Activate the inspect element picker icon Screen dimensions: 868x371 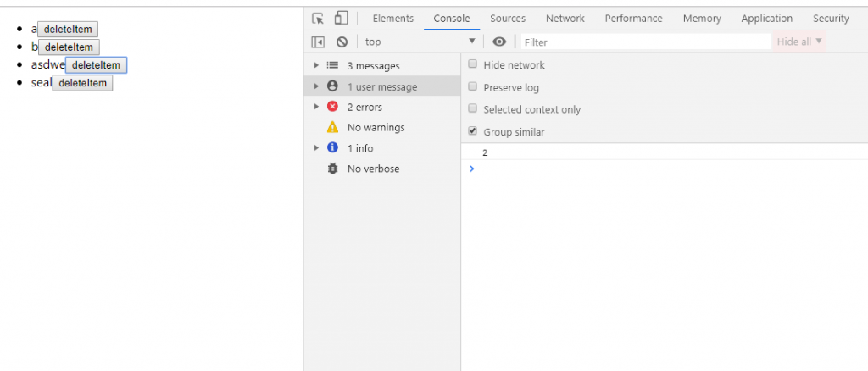pos(319,19)
